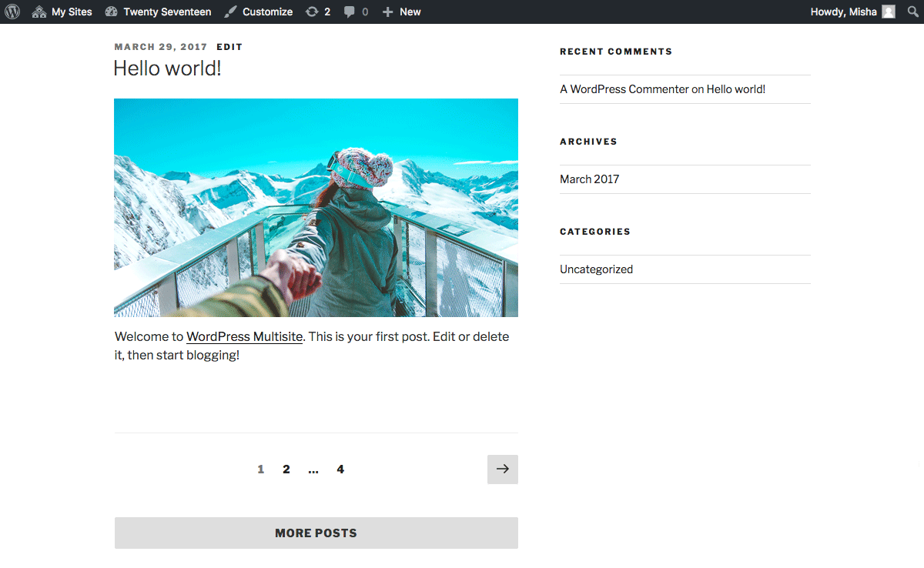The image size is (924, 568).
Task: Follow the WordPress Multisite link
Action: (243, 336)
